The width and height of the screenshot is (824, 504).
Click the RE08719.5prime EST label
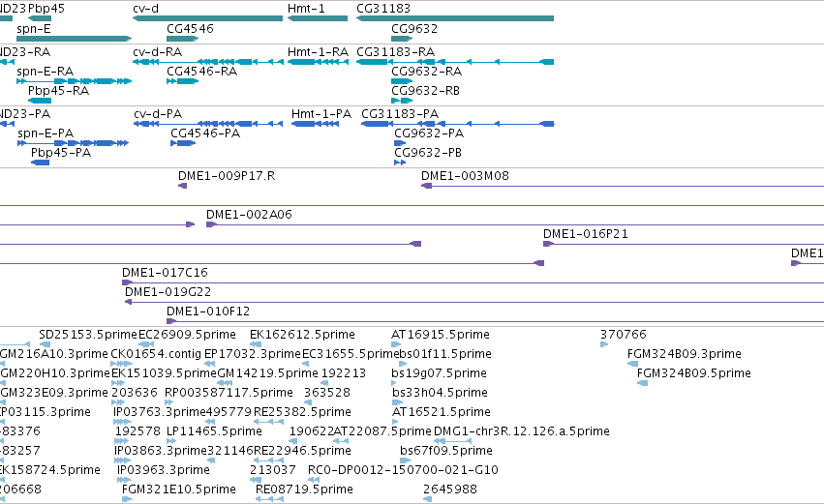(x=304, y=490)
